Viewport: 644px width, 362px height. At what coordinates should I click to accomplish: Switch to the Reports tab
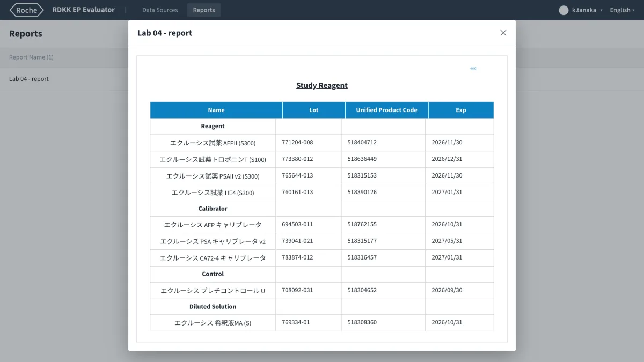pyautogui.click(x=204, y=10)
